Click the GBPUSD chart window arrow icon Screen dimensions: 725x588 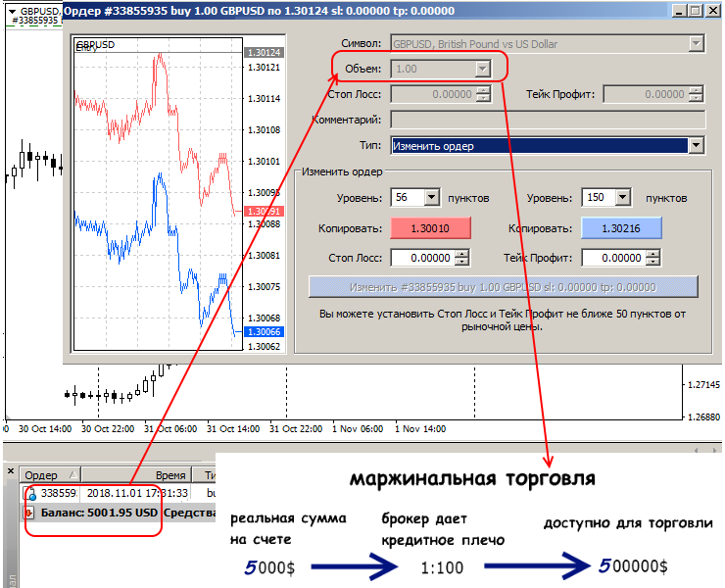(x=11, y=12)
